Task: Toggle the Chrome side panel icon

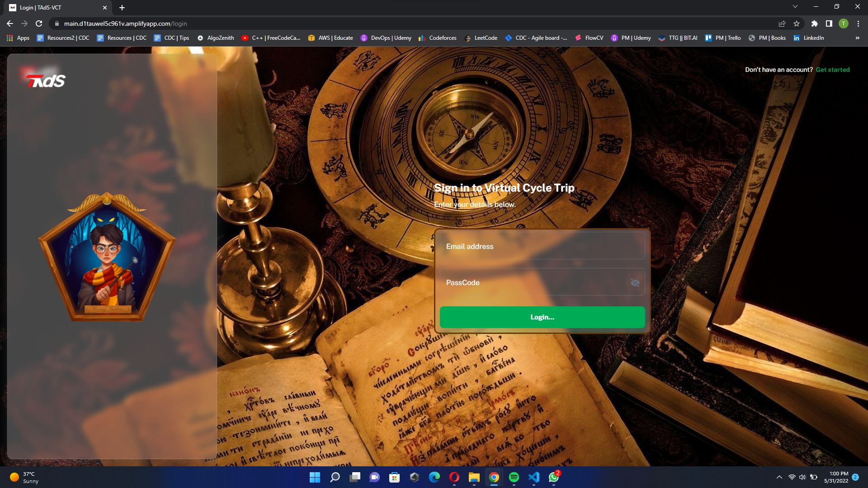Action: click(829, 23)
